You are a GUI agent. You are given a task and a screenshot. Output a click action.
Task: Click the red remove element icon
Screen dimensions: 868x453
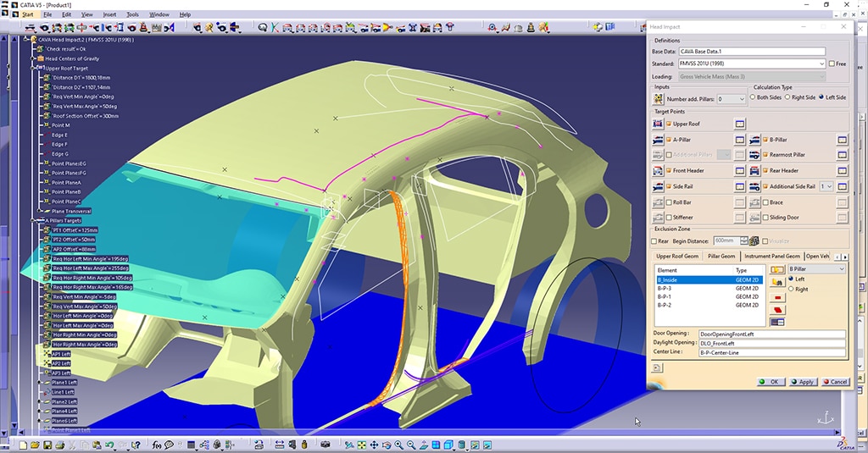pyautogui.click(x=777, y=297)
